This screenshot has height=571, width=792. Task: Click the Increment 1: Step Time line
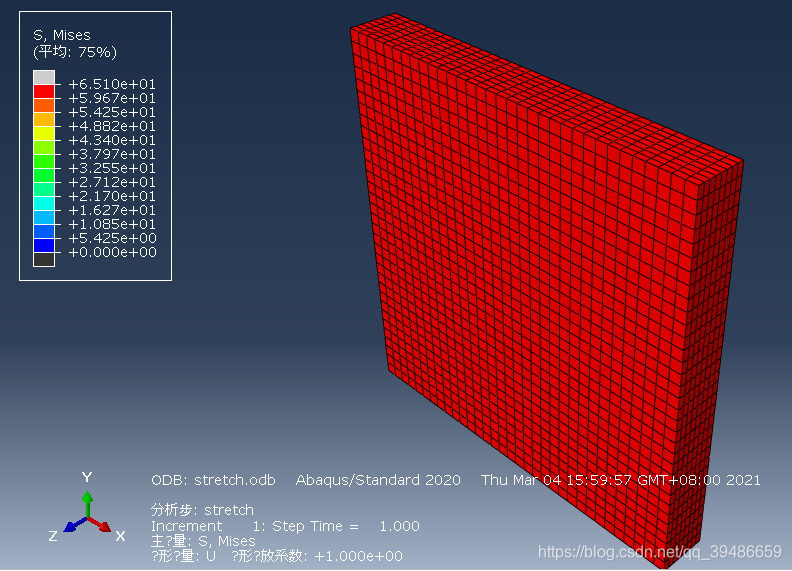[x=285, y=526]
